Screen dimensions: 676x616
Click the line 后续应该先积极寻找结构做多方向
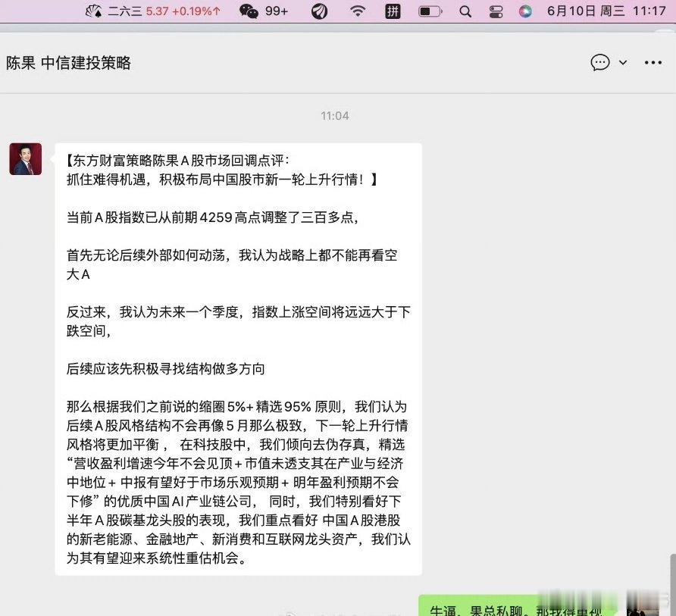[165, 368]
